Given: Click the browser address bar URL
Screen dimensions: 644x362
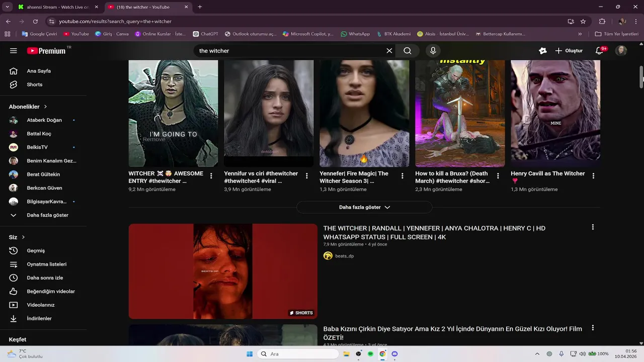Looking at the screenshot, I should coord(115,22).
